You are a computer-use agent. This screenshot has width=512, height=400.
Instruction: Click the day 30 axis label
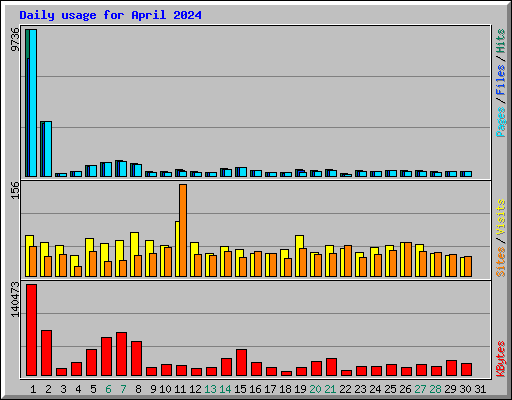click(x=465, y=389)
